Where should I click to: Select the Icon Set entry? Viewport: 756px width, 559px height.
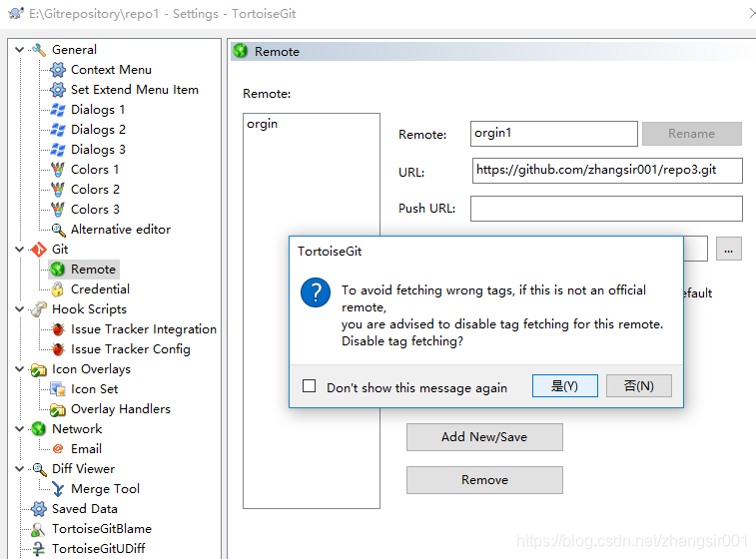click(95, 389)
